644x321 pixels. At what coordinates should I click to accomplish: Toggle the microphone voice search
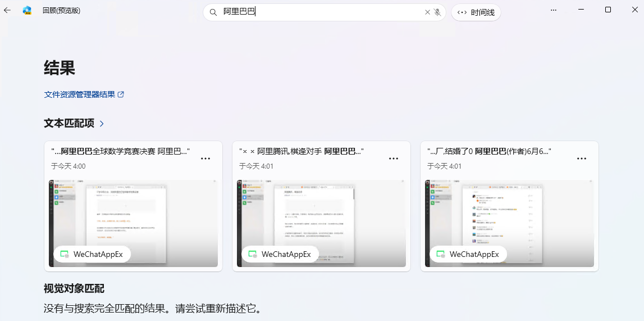(437, 12)
